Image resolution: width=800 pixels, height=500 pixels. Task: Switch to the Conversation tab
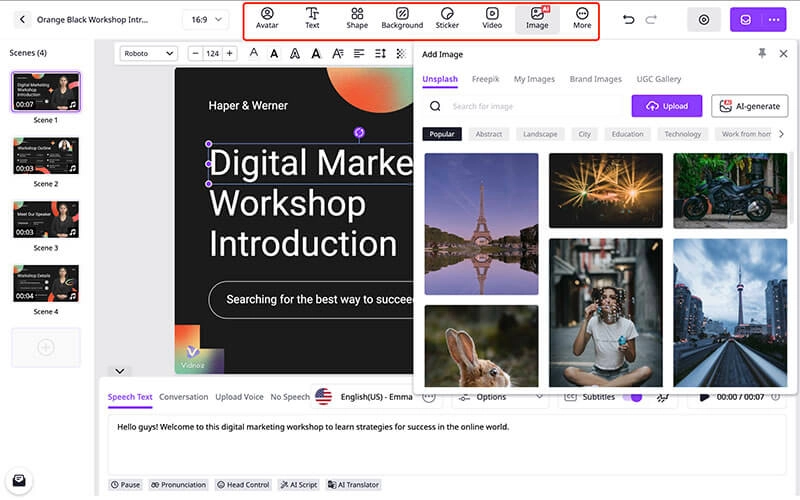coord(183,397)
